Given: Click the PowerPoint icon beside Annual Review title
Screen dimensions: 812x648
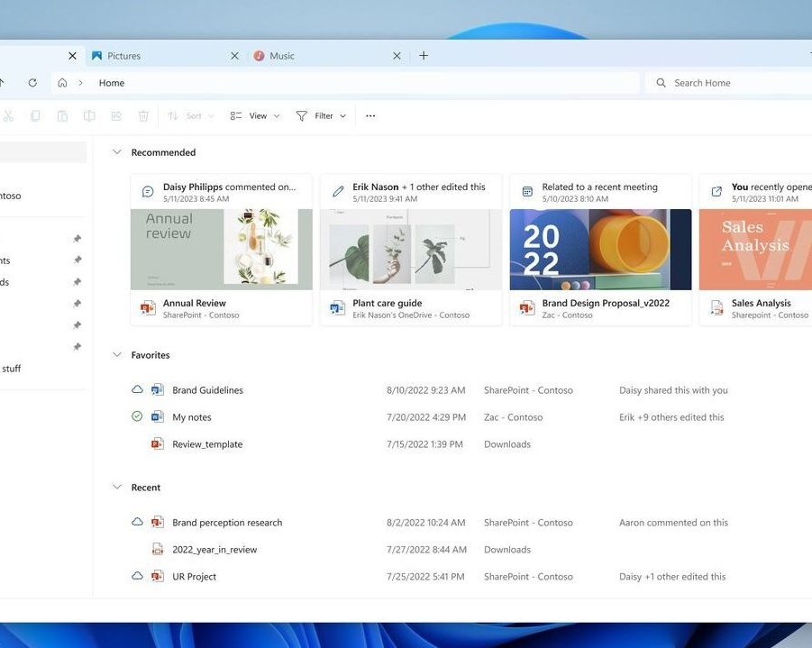Looking at the screenshot, I should click(148, 308).
